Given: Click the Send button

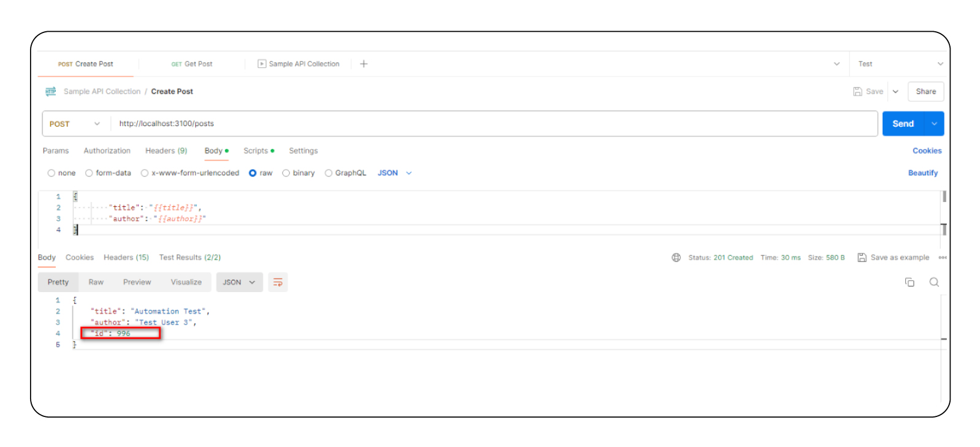Looking at the screenshot, I should (x=903, y=123).
